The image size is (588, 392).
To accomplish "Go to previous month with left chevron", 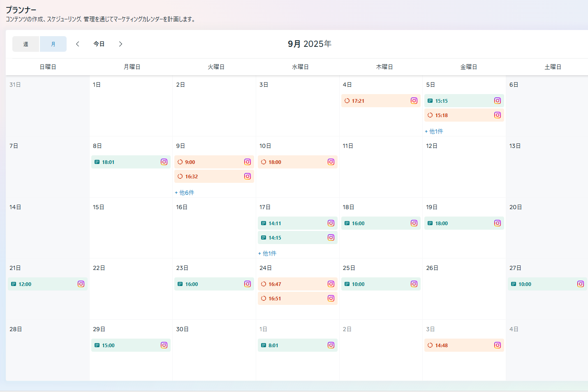I will click(77, 44).
